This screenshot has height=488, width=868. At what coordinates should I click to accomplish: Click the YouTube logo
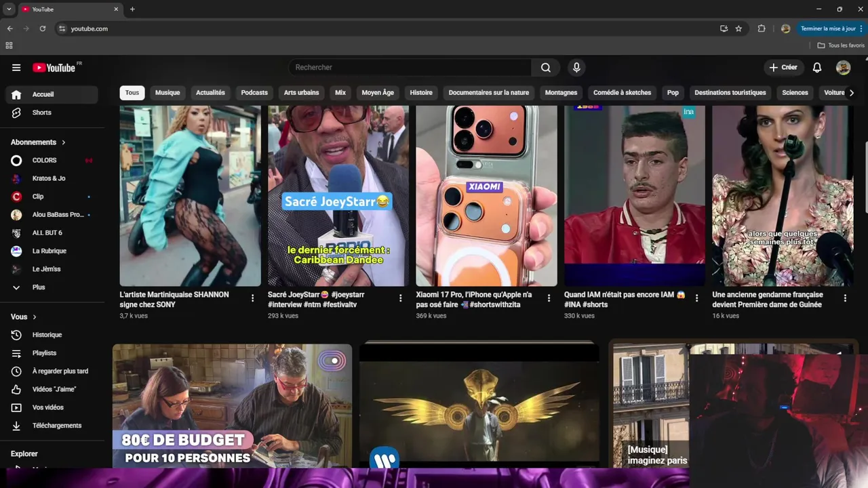(54, 68)
